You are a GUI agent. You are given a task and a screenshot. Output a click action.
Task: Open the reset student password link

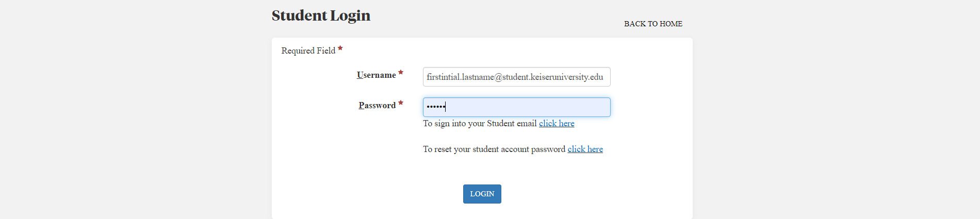click(x=585, y=149)
